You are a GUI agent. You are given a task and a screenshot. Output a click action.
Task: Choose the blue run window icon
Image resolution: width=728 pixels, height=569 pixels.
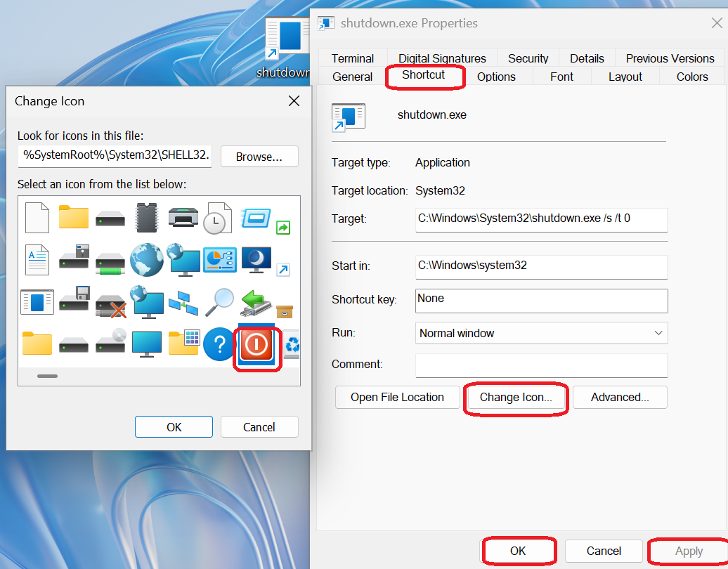click(x=256, y=218)
